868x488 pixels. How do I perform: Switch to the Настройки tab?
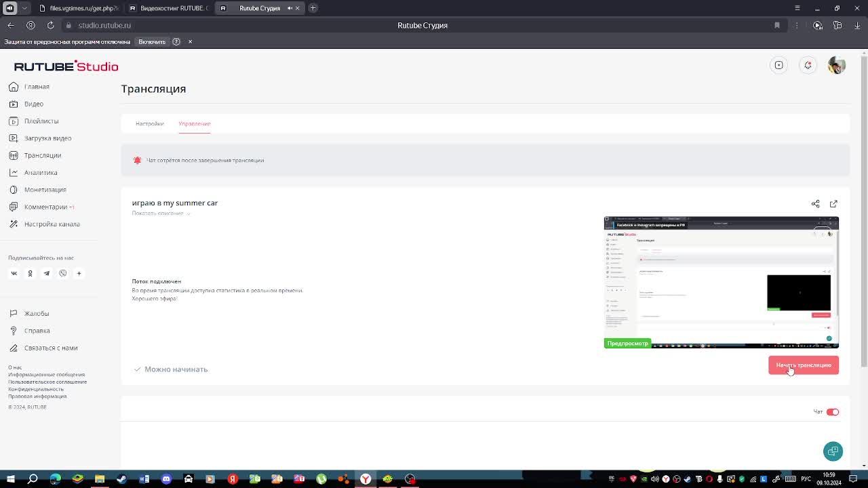point(149,123)
